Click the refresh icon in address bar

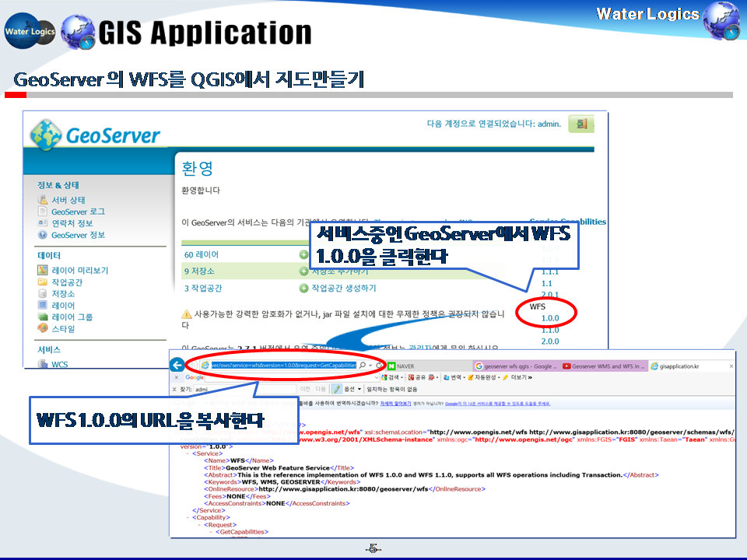coord(379,366)
